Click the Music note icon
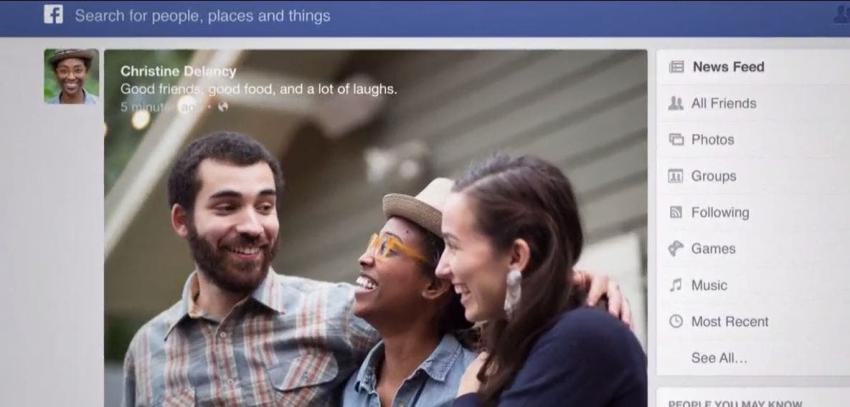Viewport: 850px width, 407px height. point(675,285)
